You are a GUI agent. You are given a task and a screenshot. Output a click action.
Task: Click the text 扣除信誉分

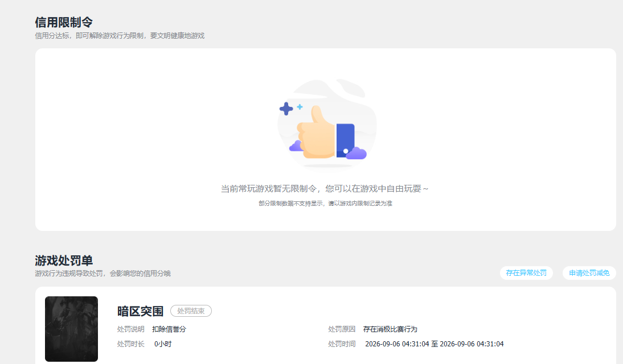[x=169, y=329]
